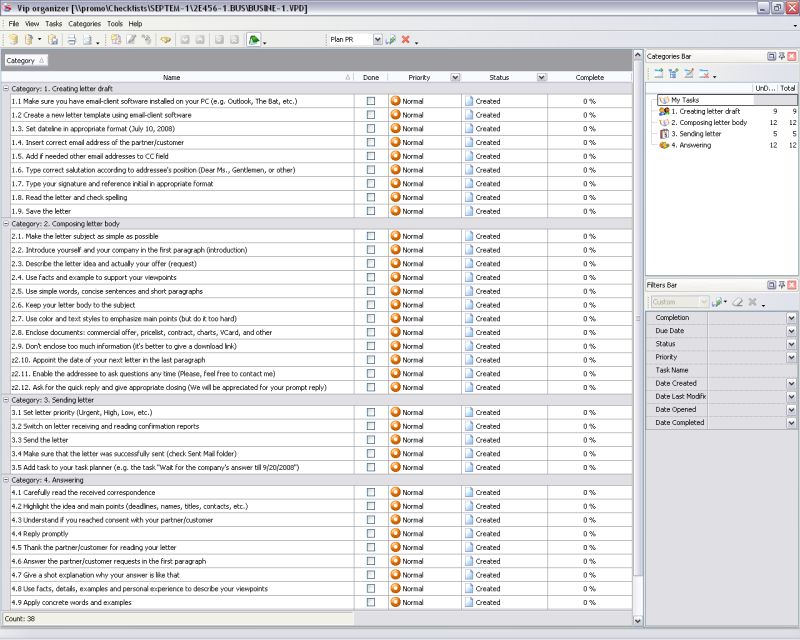The image size is (800, 640).
Task: Click the delete category icon in Categories Bar
Action: pyautogui.click(x=703, y=74)
